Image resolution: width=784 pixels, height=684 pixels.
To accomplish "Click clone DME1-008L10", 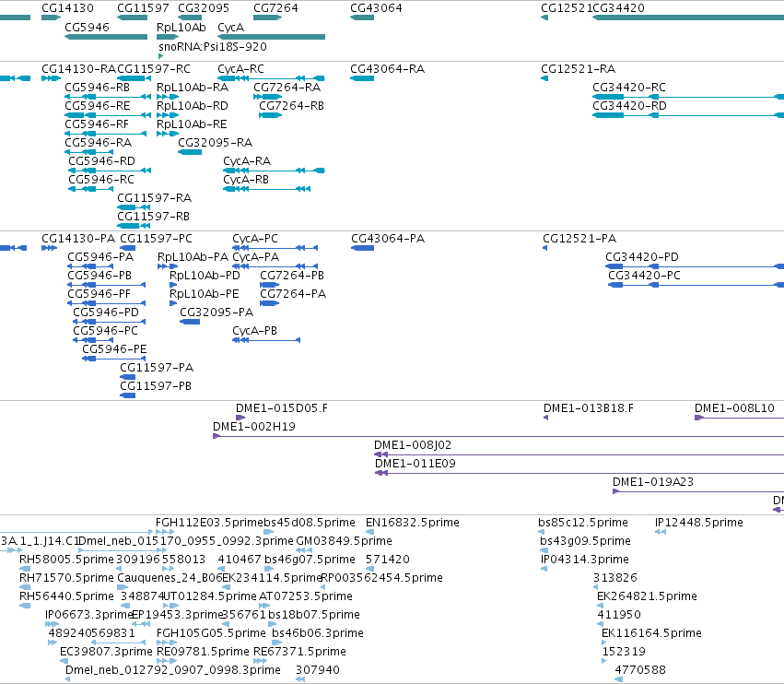I will coord(734,407).
